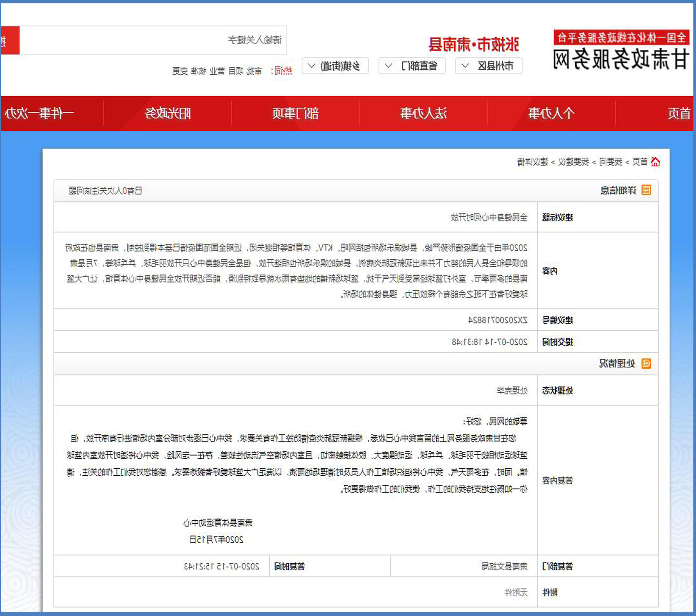Click the suggestion title 全民健身中心何时开放
696x616 pixels.
point(489,217)
